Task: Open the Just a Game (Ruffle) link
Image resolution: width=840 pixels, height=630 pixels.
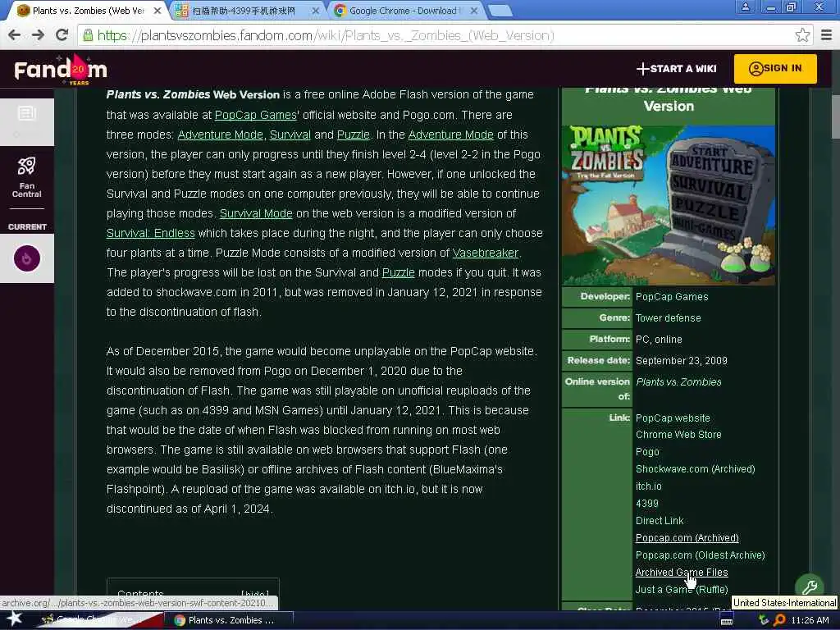Action: click(682, 590)
